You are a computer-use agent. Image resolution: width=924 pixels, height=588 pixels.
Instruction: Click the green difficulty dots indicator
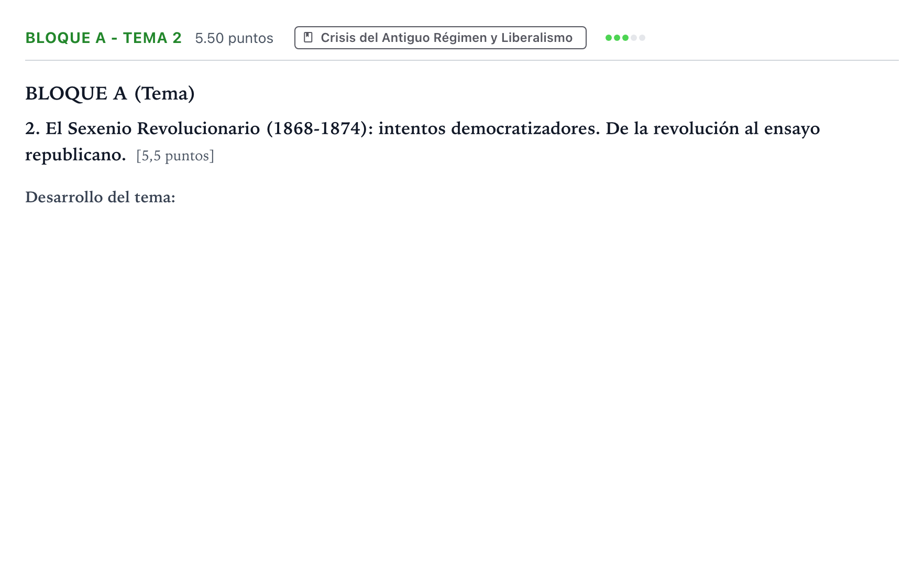coord(625,38)
